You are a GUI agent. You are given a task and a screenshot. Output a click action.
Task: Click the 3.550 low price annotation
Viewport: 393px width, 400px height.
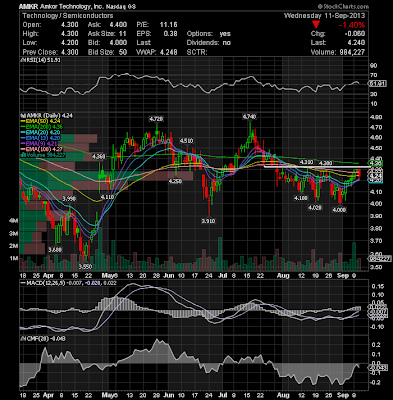[x=85, y=266]
